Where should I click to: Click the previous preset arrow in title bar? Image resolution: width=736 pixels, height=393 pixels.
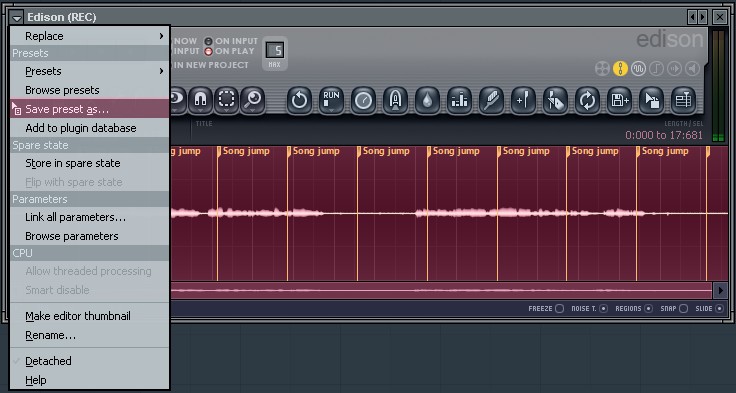pyautogui.click(x=692, y=17)
